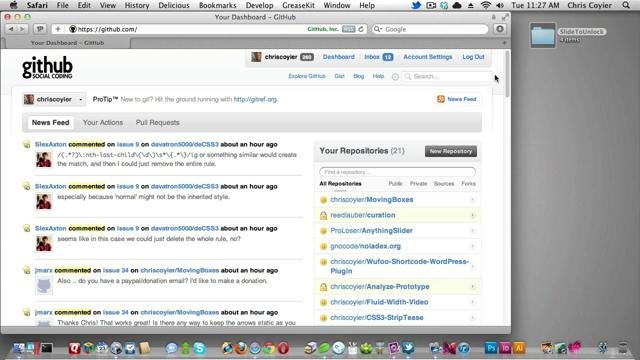Click arrow at right of gnocode/noladex.org row

(473, 246)
